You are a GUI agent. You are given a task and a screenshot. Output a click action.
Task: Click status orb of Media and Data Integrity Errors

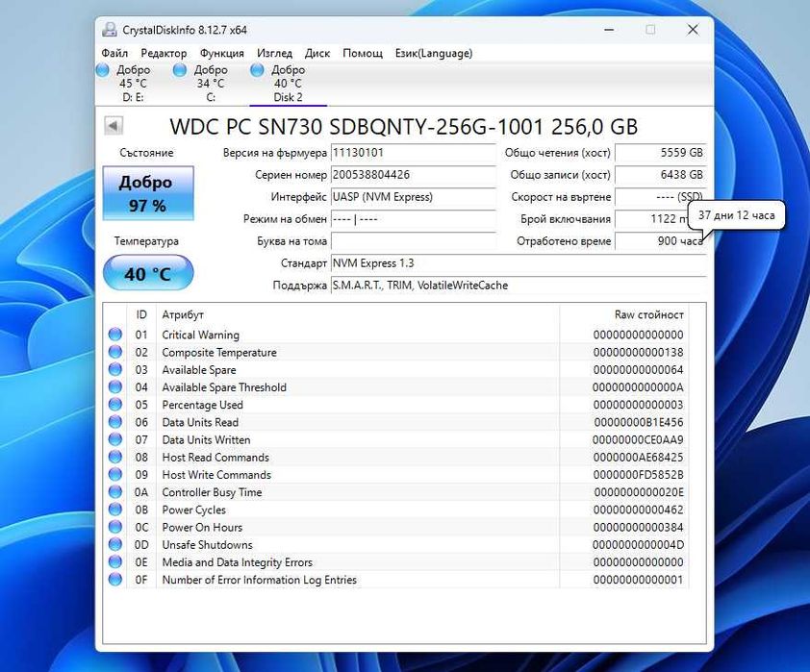115,562
